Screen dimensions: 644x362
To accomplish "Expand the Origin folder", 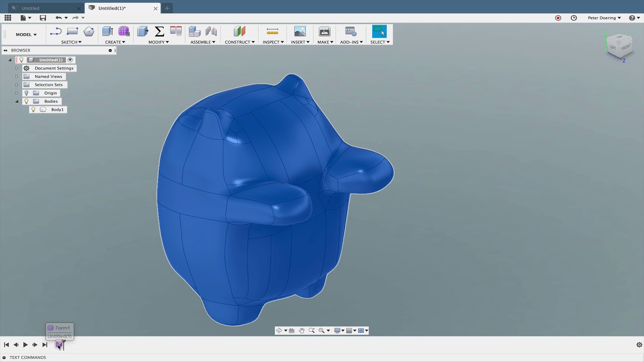I will pos(17,93).
